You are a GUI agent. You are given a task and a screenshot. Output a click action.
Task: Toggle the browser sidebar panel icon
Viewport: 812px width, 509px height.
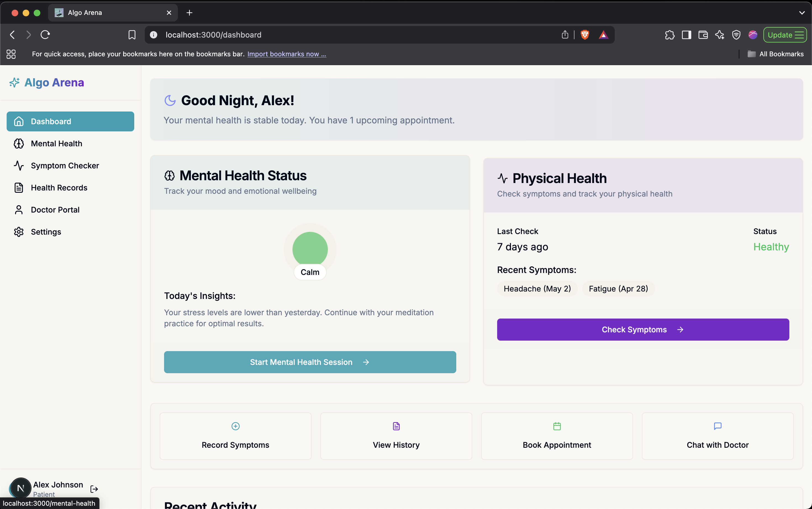(686, 35)
